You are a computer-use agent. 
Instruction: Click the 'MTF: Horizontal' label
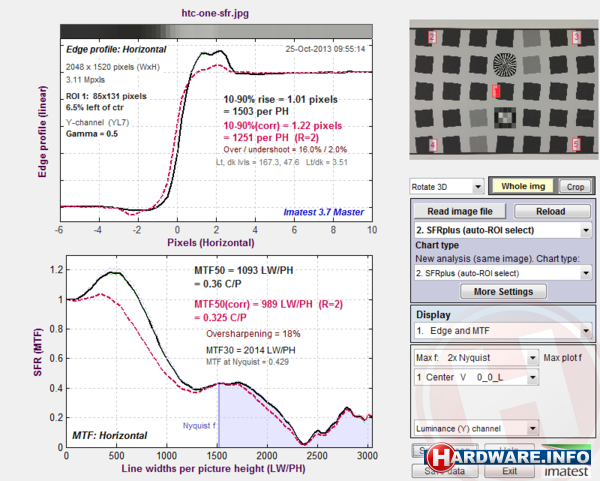110,435
